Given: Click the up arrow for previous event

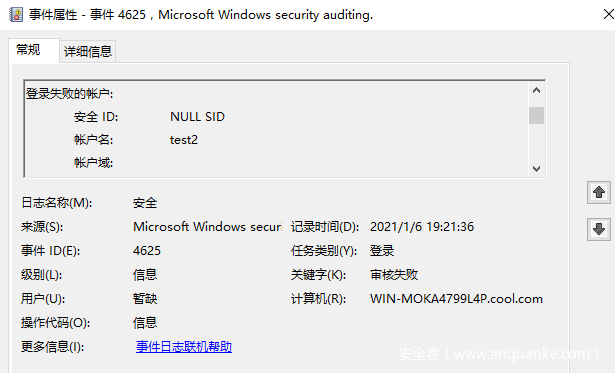Looking at the screenshot, I should click(x=599, y=193).
